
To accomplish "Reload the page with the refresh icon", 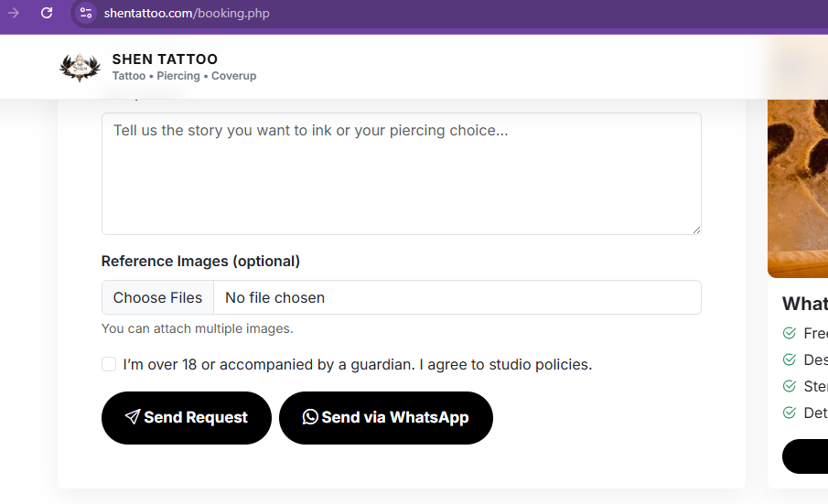I will point(47,13).
